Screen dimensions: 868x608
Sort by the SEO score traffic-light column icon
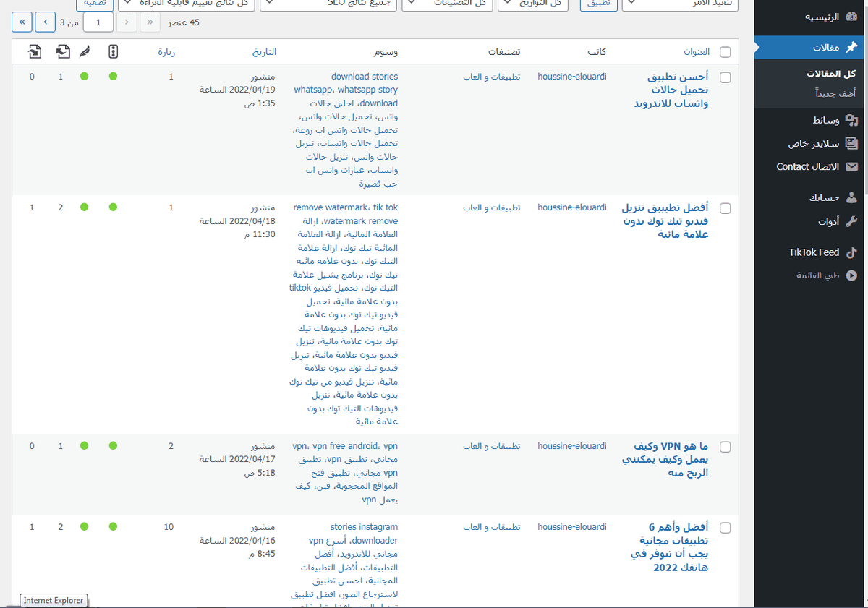113,51
